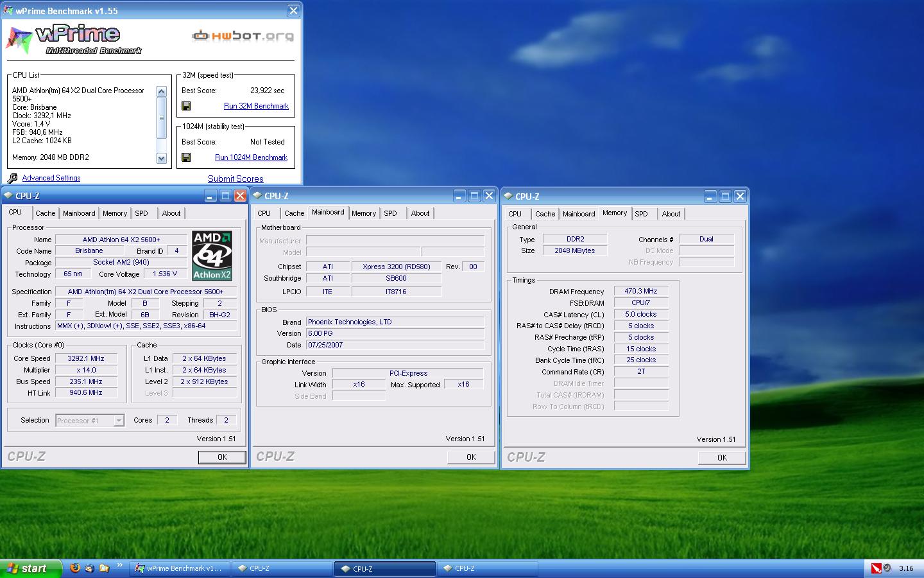Switch to SPD tab in CPU window

click(x=142, y=213)
